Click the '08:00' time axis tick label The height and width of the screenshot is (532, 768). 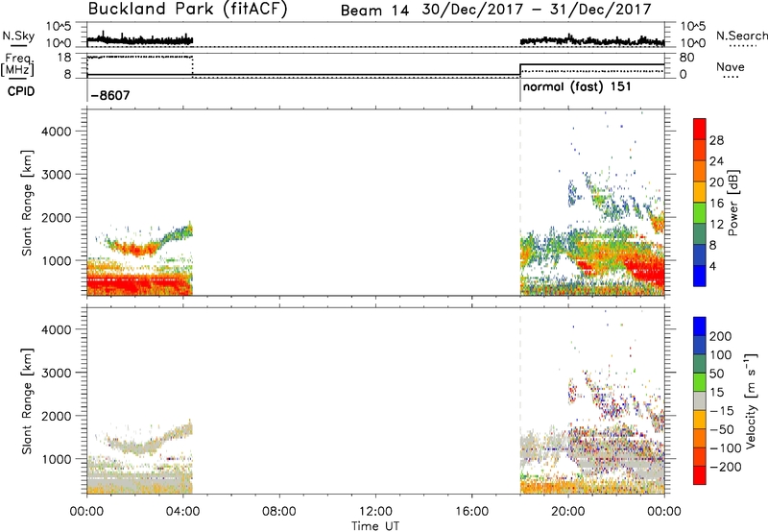coord(279,512)
